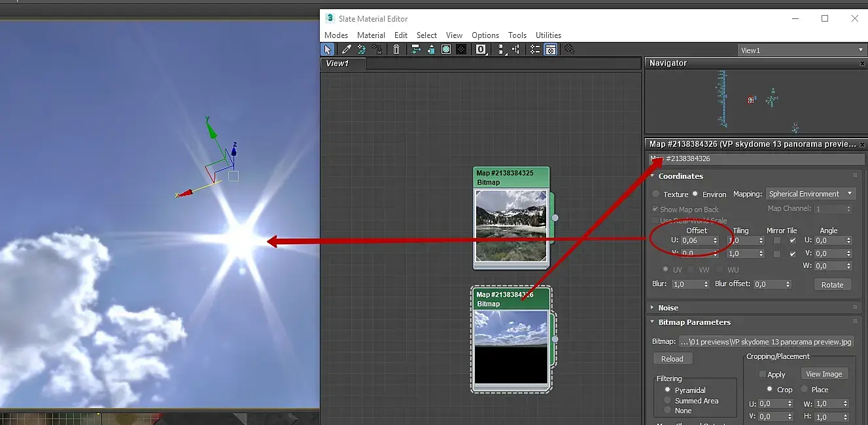Select None filtering option
The width and height of the screenshot is (868, 425).
point(668,411)
